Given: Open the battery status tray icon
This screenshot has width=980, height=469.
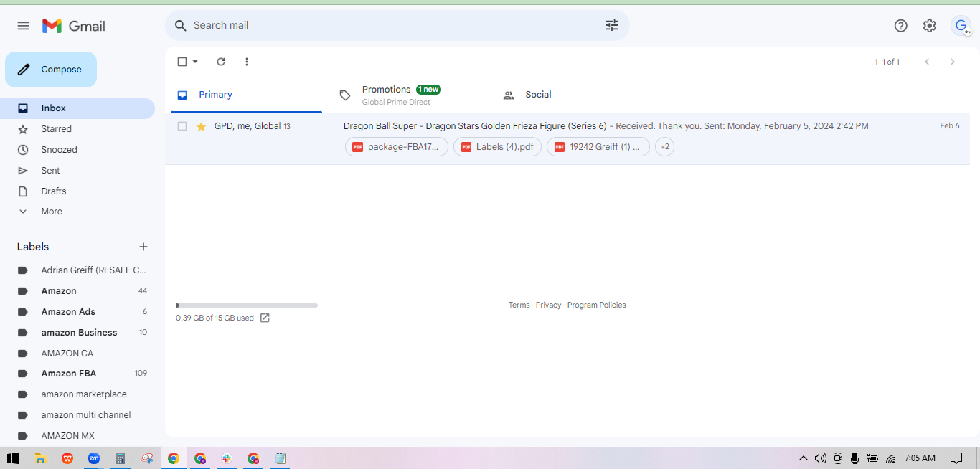Looking at the screenshot, I should 872,458.
